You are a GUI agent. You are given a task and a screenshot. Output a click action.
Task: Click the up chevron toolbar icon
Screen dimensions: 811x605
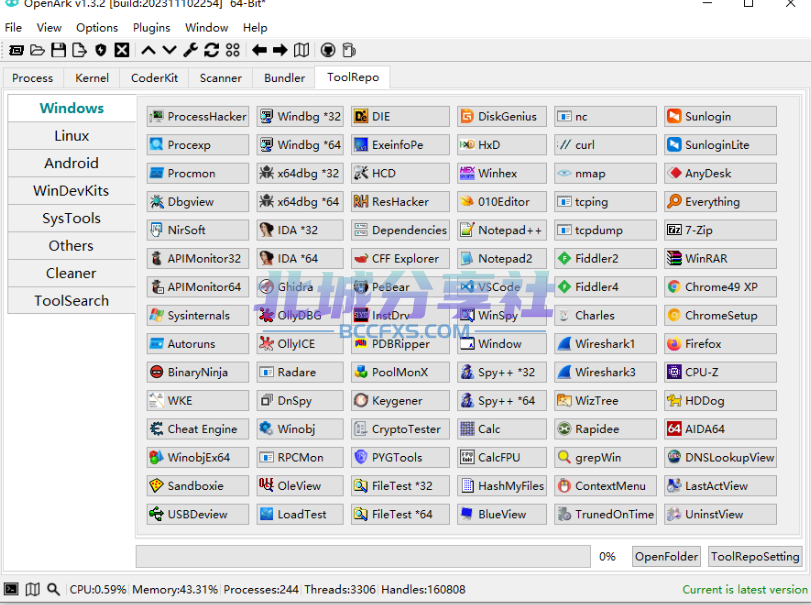click(148, 50)
